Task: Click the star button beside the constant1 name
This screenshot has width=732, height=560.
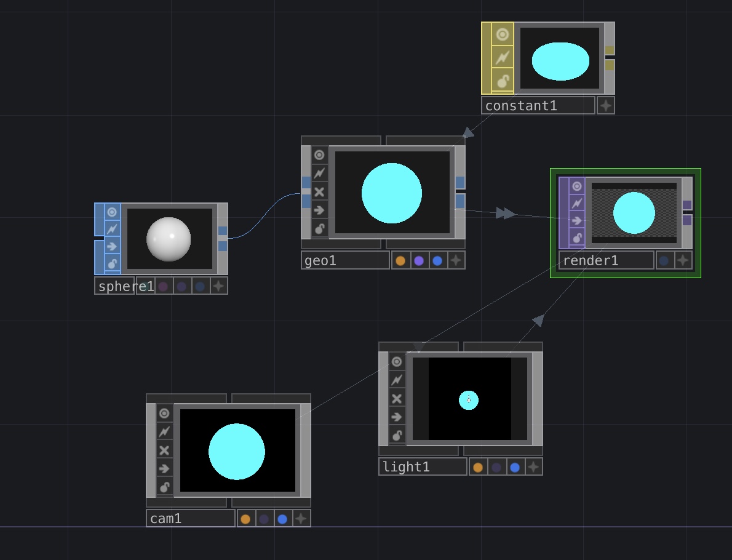Action: (x=606, y=106)
